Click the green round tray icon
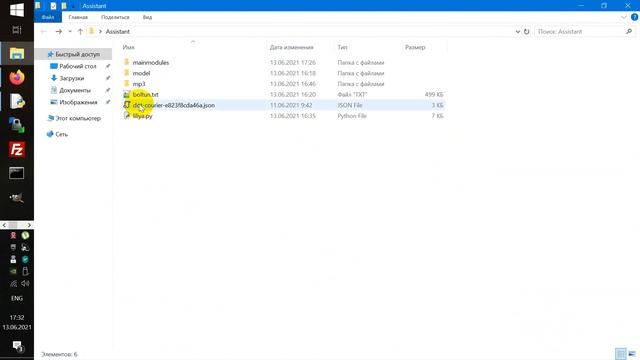The image size is (640, 360). point(25,235)
